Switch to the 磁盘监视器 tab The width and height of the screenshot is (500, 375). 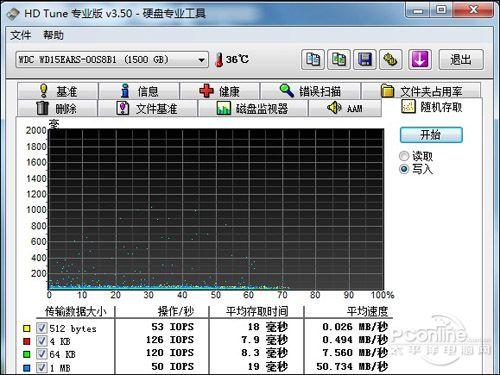253,108
